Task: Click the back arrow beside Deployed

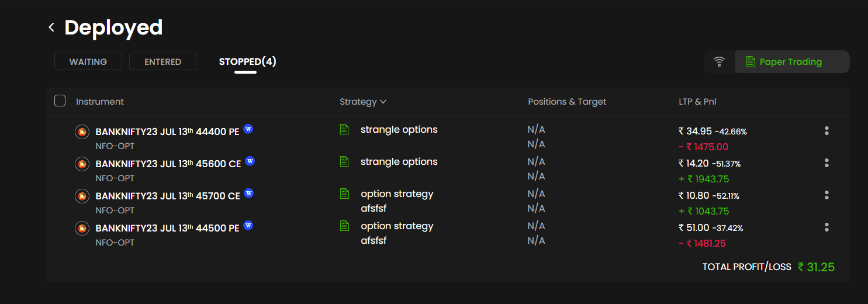Action: point(51,27)
